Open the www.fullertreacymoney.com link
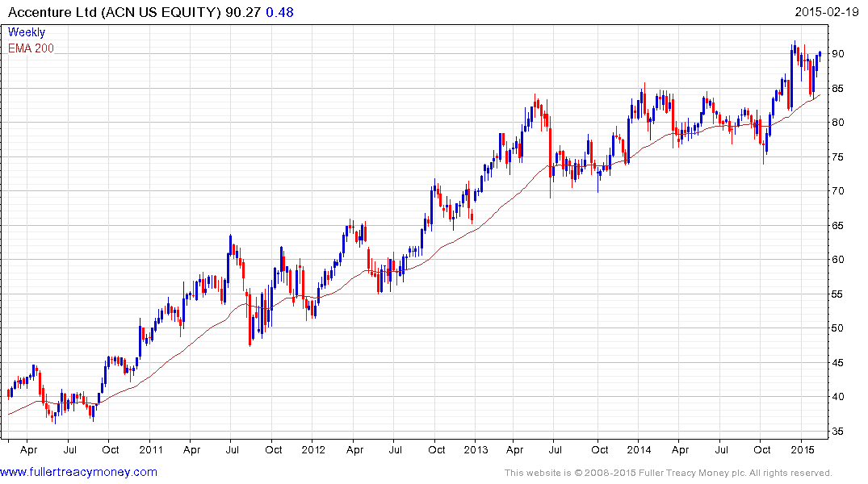 point(78,472)
